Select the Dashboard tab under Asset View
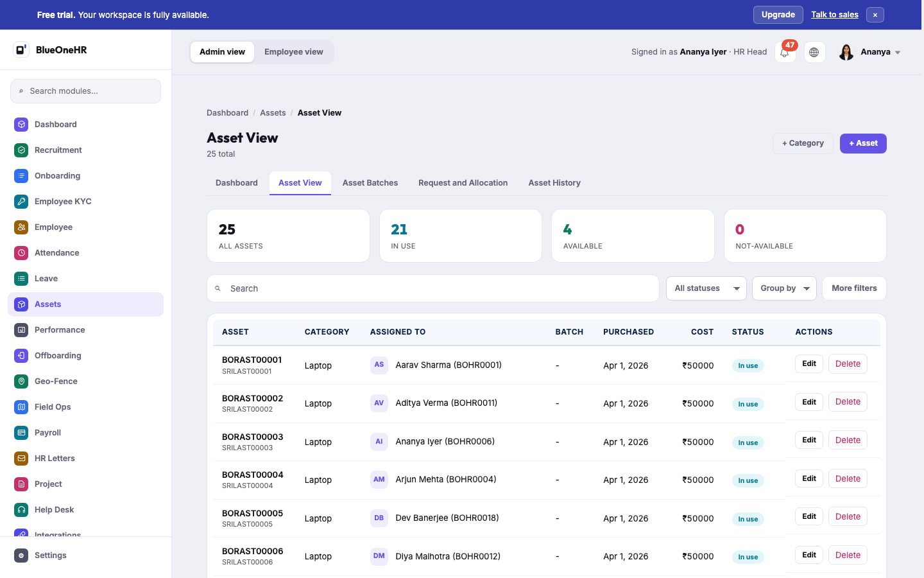The width and height of the screenshot is (924, 578). (x=237, y=183)
